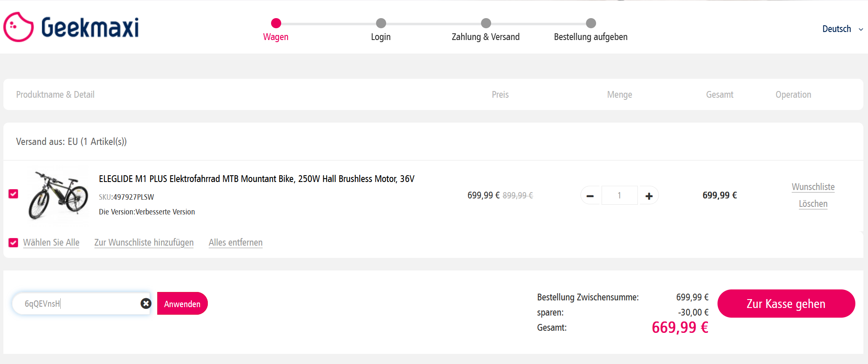Toggle the Wählen Sie Alle checkbox
Screen dimensions: 868x364
13,243
